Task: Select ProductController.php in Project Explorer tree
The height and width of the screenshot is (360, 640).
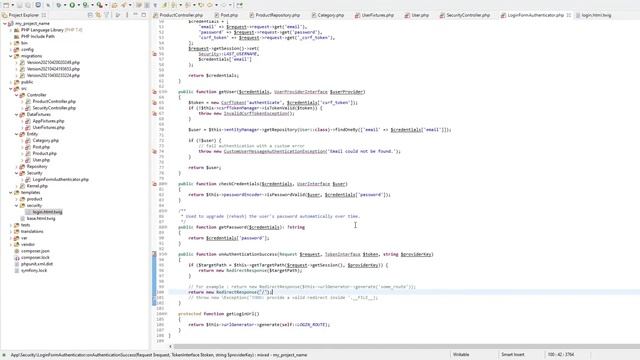Action: (54, 101)
